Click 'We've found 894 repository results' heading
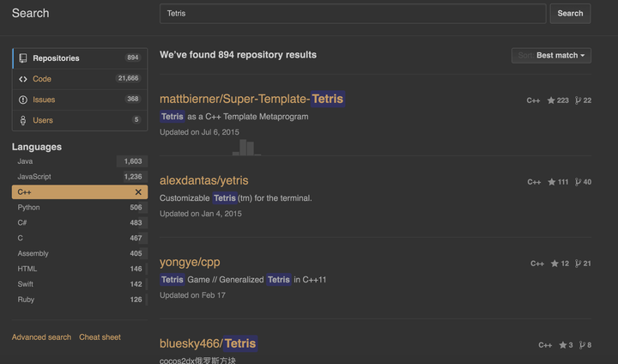The height and width of the screenshot is (364, 618). [238, 55]
